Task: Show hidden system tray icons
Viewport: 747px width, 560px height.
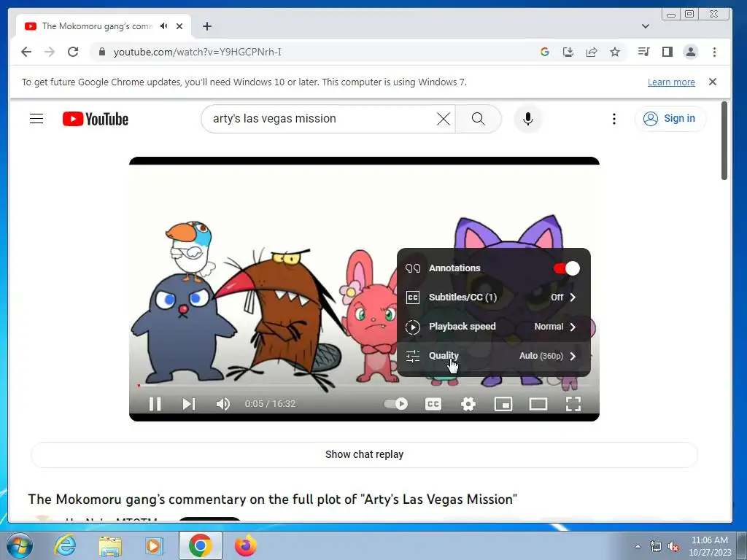Action: (x=638, y=547)
